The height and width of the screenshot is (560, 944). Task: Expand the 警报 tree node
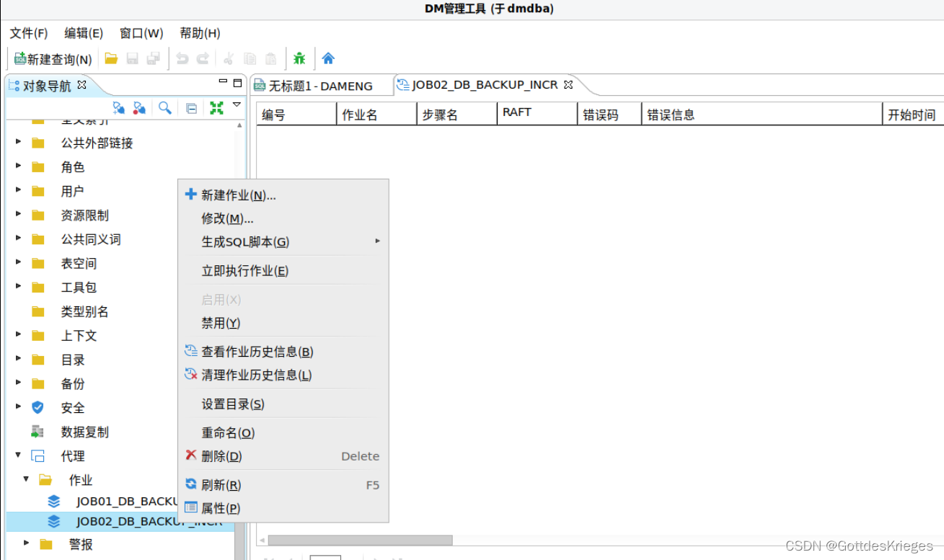(26, 543)
